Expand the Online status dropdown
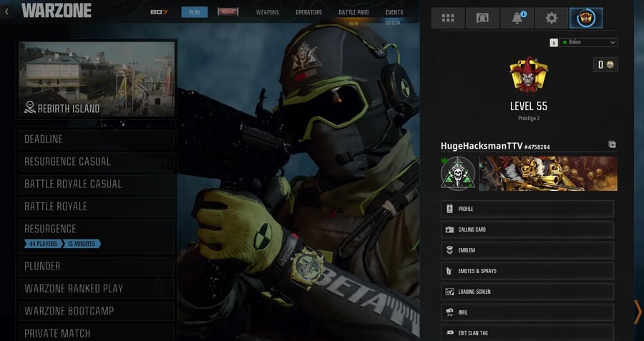The image size is (644, 341). click(x=590, y=42)
